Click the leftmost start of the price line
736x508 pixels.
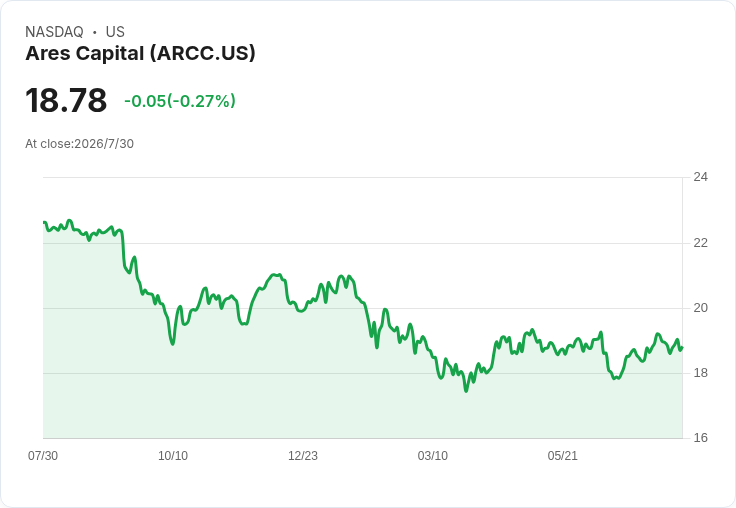(44, 222)
